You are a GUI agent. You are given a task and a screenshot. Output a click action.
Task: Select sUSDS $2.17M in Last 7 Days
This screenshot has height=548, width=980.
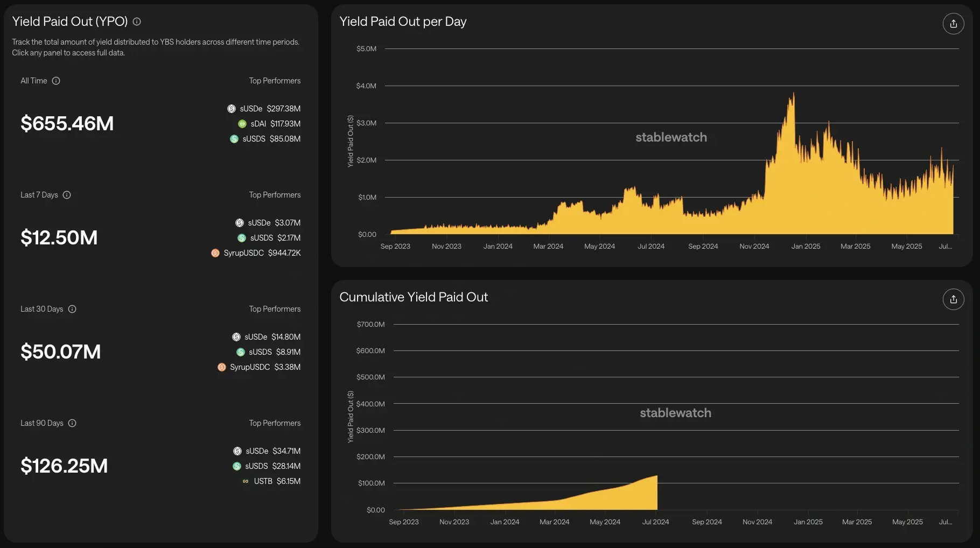(269, 238)
